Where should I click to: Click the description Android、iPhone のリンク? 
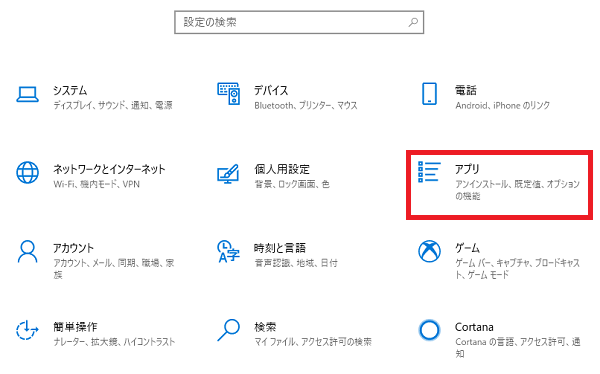tap(502, 105)
